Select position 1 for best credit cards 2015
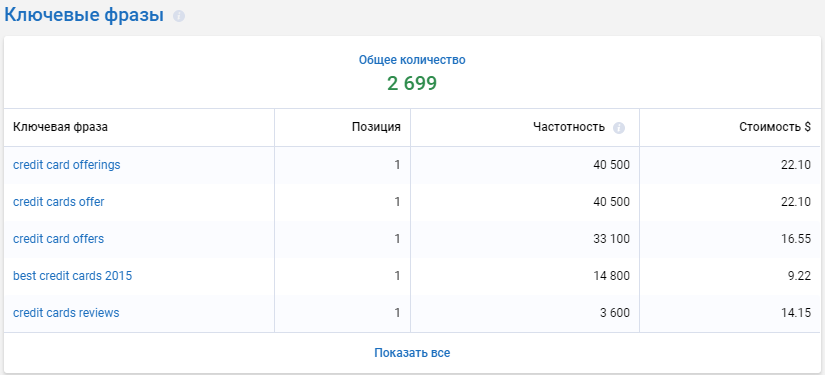The width and height of the screenshot is (825, 375). [x=397, y=276]
